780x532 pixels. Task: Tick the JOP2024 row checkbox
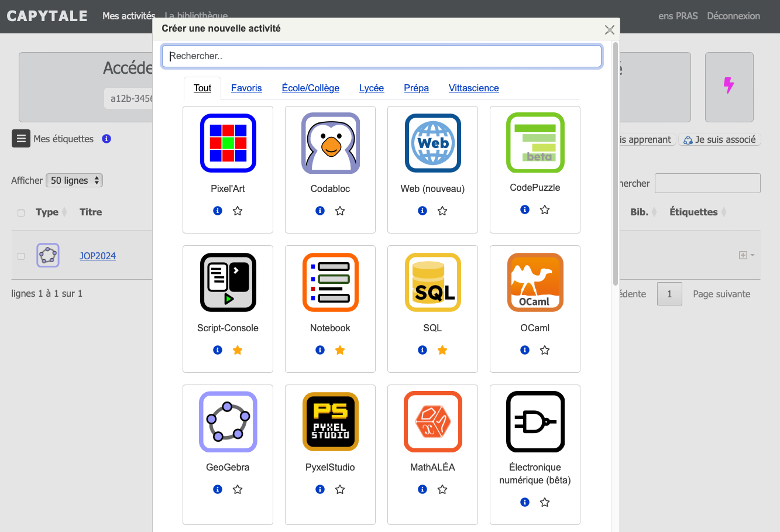[21, 256]
